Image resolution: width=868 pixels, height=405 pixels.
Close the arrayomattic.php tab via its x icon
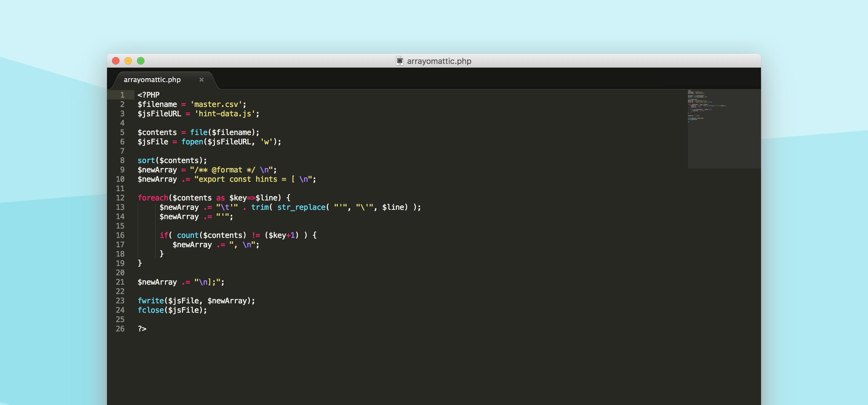pyautogui.click(x=202, y=80)
